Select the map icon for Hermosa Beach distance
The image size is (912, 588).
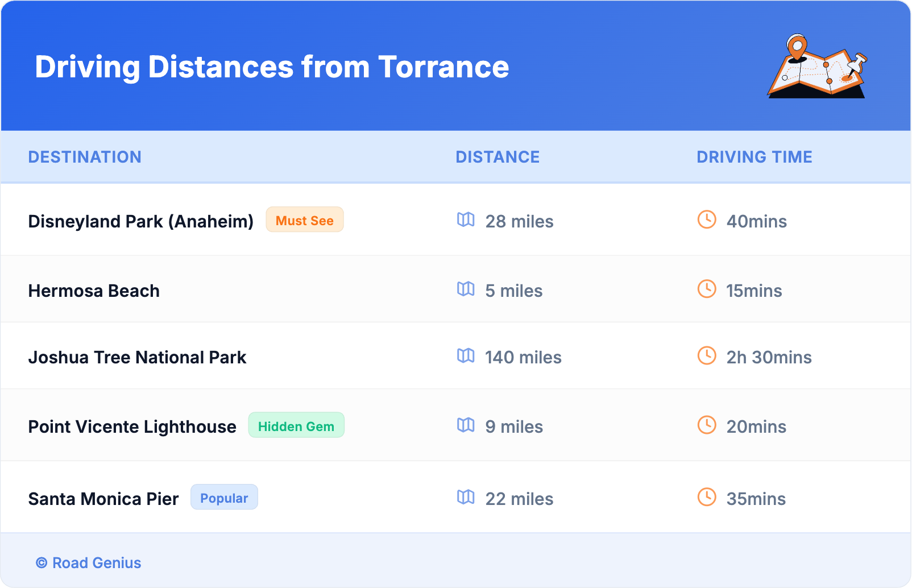point(466,290)
